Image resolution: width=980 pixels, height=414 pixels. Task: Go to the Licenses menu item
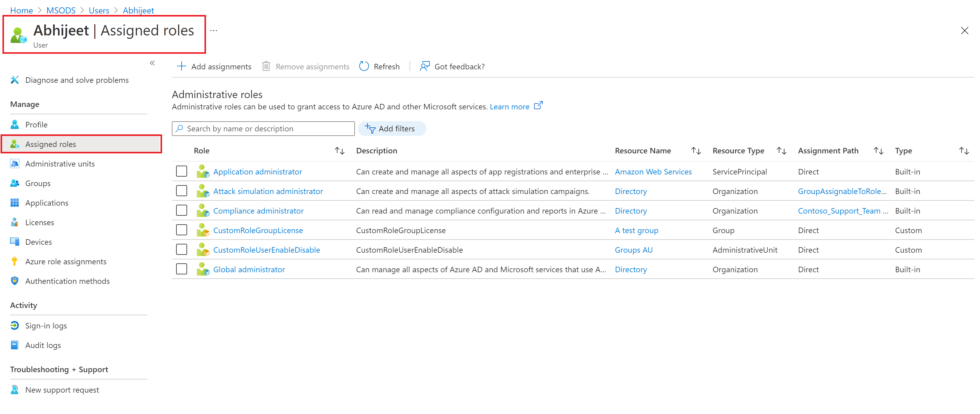[x=40, y=222]
